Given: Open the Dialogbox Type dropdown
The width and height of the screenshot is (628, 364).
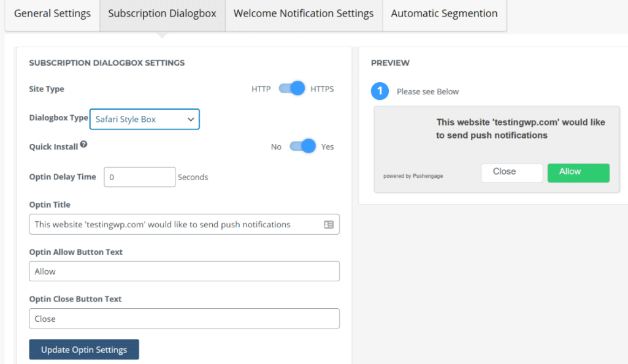Looking at the screenshot, I should tap(144, 119).
